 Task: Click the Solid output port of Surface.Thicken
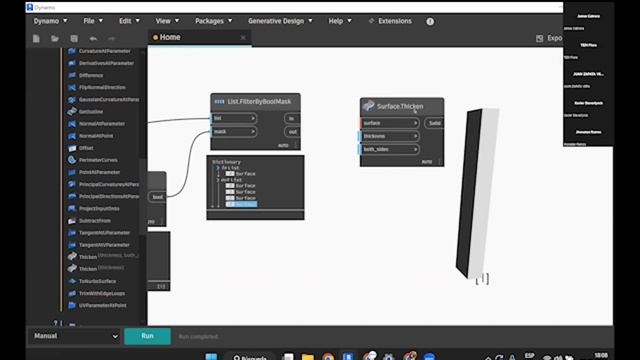[434, 123]
